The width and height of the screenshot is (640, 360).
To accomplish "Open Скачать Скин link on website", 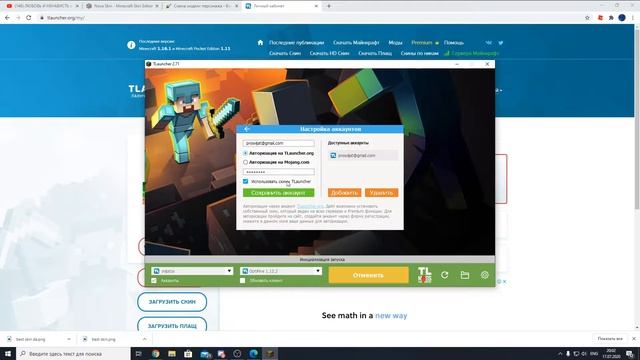I will point(285,53).
